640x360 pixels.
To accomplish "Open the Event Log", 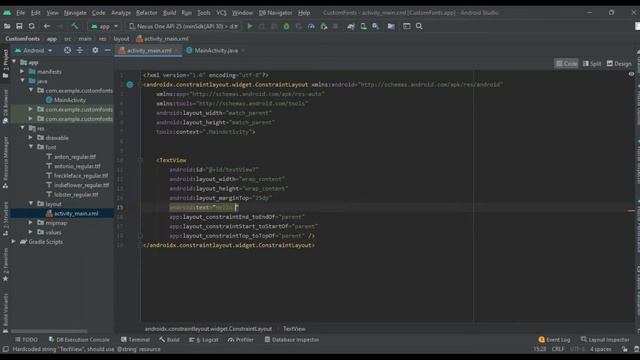I will pos(554,340).
